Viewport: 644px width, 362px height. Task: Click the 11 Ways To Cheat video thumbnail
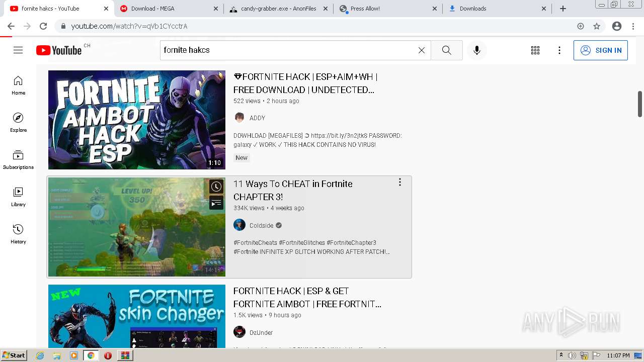pyautogui.click(x=137, y=227)
